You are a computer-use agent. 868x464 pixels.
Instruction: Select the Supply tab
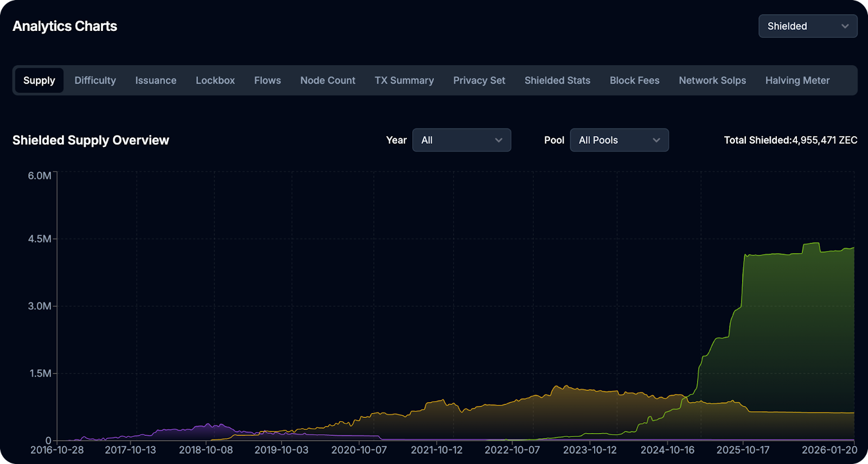pyautogui.click(x=39, y=80)
